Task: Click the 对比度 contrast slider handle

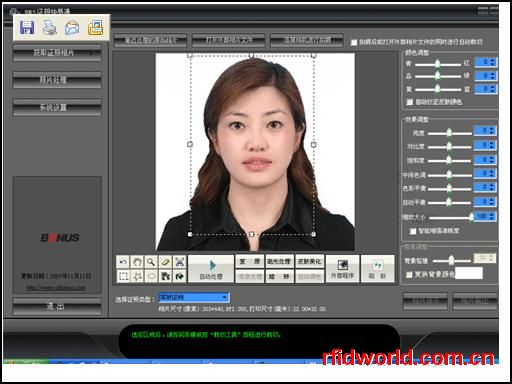Action: 449,146
